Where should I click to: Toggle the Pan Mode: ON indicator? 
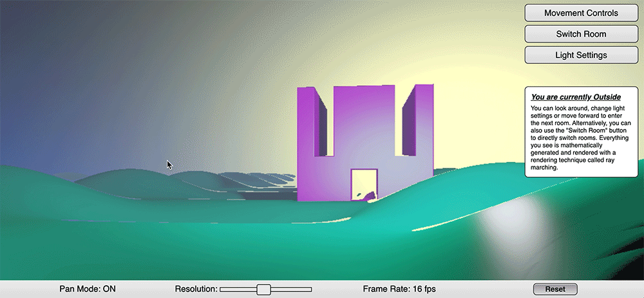(88, 289)
